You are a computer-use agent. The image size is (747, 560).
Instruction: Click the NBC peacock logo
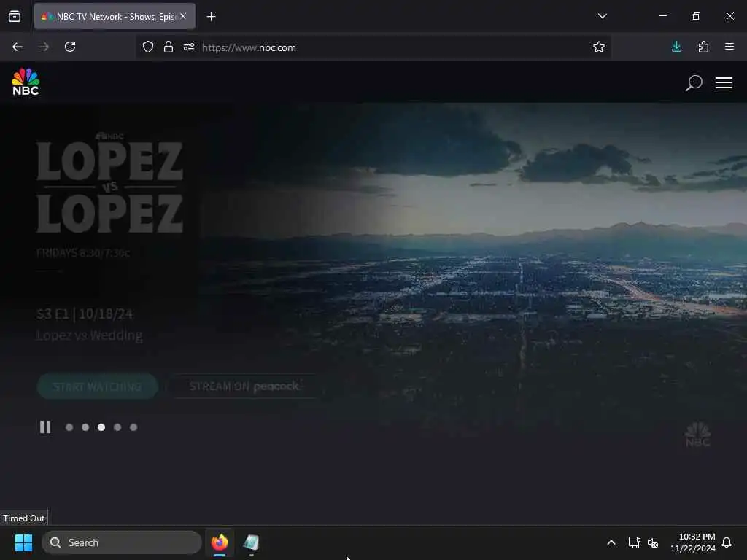click(26, 82)
